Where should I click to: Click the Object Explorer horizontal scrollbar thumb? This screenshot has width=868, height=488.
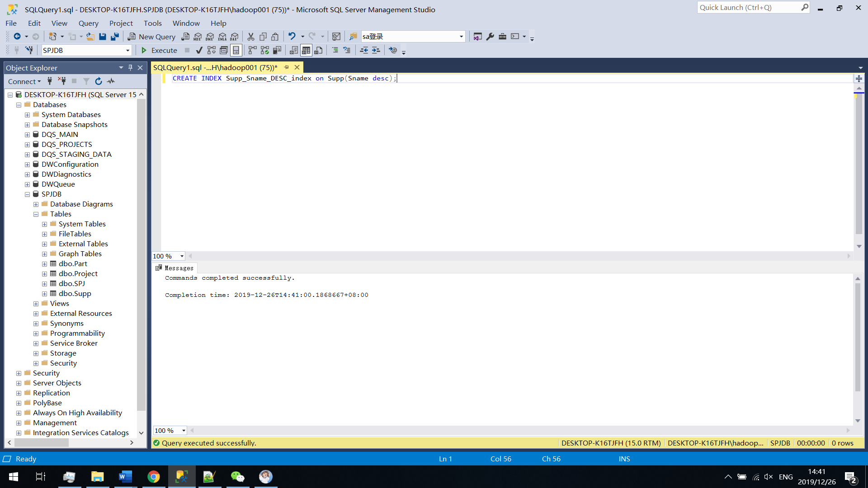click(42, 443)
